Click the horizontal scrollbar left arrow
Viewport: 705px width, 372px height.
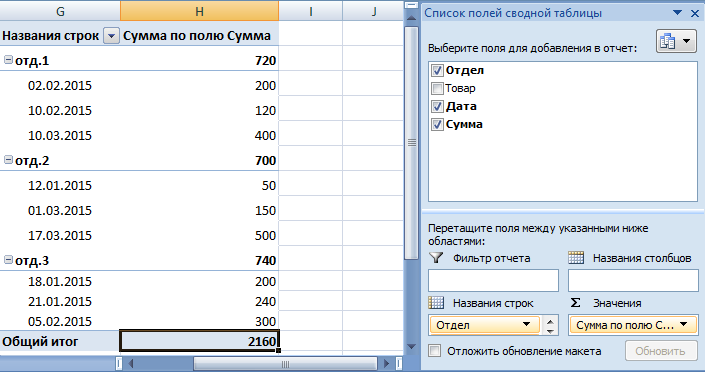pyautogui.click(x=131, y=363)
